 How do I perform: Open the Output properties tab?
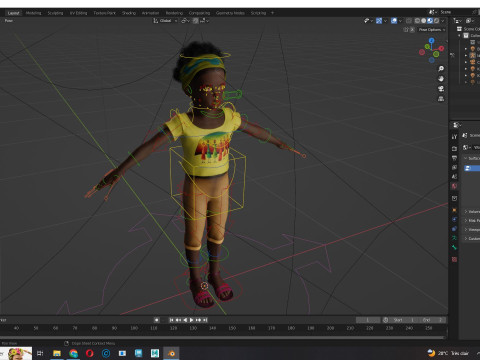(x=454, y=158)
